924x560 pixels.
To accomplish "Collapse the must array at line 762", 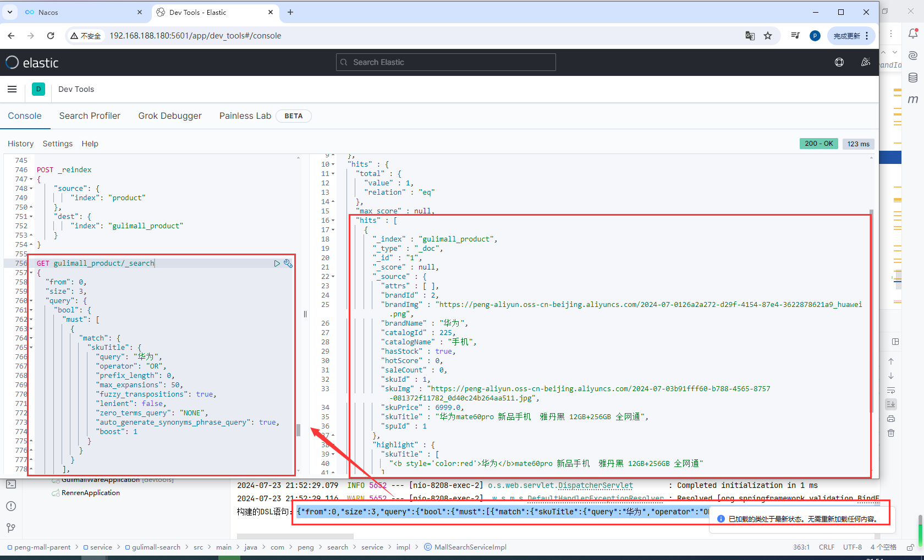I will coord(31,320).
